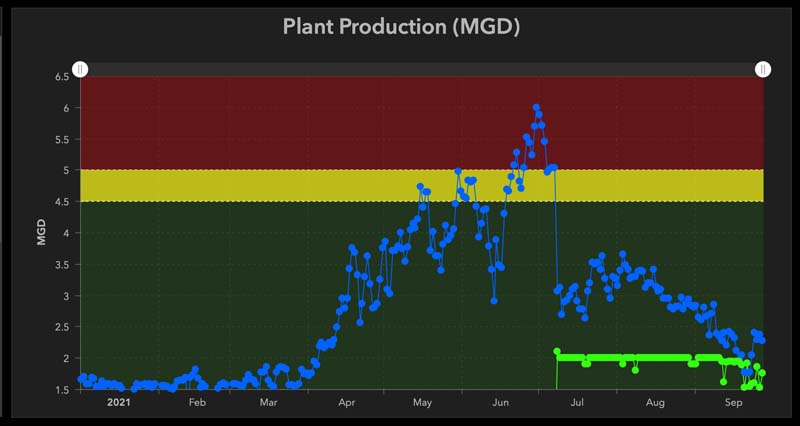Screen dimensions: 800x426
Task: Click the red threshold band above 5 MGD
Action: click(x=300, y=120)
